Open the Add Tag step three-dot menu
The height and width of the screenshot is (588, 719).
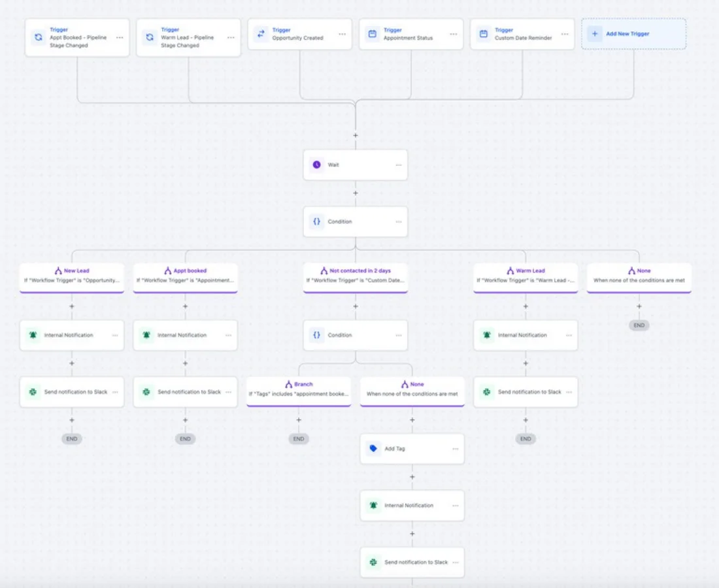pos(456,449)
